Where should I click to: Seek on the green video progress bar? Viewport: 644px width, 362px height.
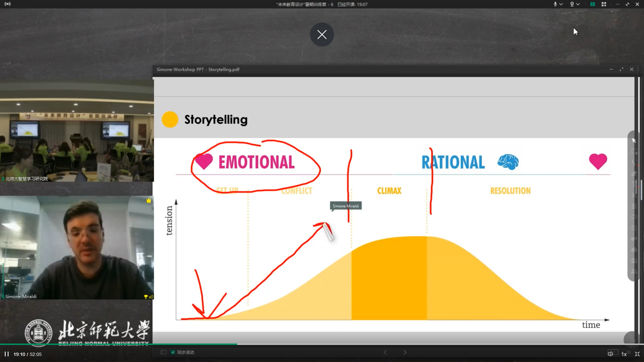(134, 344)
